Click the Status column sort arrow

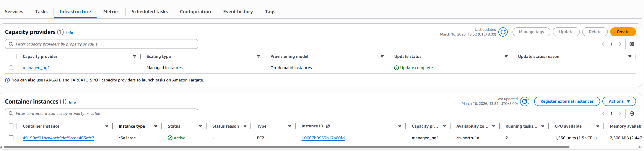tap(200, 126)
